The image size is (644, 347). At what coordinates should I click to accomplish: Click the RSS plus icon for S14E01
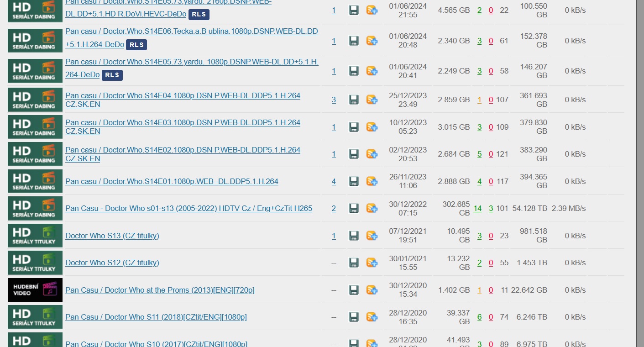[x=372, y=181]
